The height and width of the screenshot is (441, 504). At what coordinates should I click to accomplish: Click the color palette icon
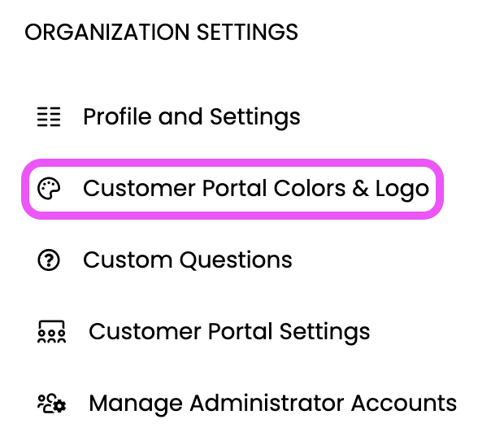click(x=49, y=189)
